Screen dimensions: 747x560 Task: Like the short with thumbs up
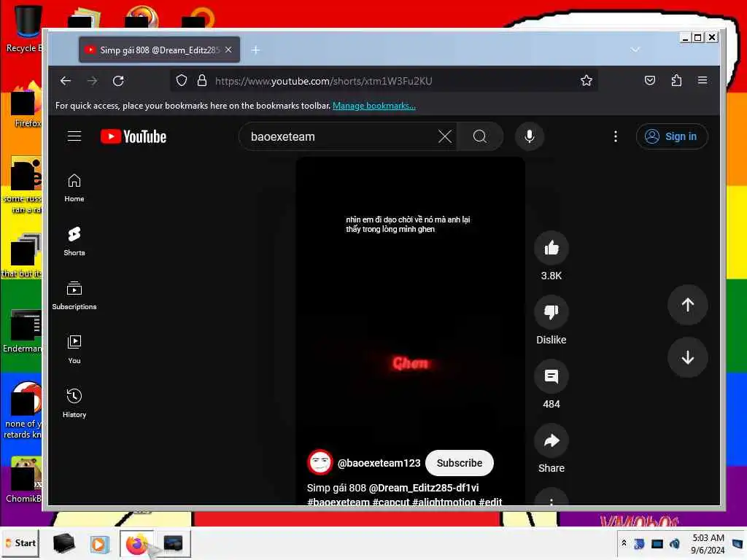[551, 248]
